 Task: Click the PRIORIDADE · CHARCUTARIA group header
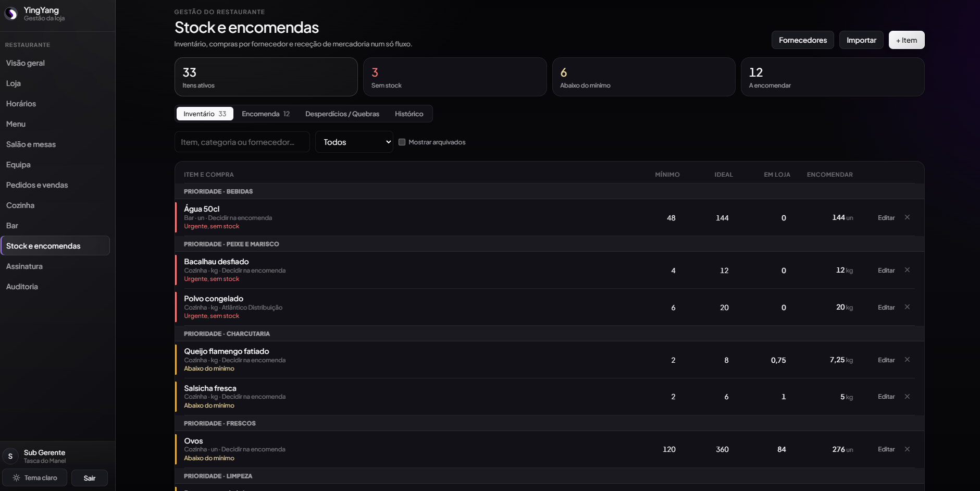[550, 334]
